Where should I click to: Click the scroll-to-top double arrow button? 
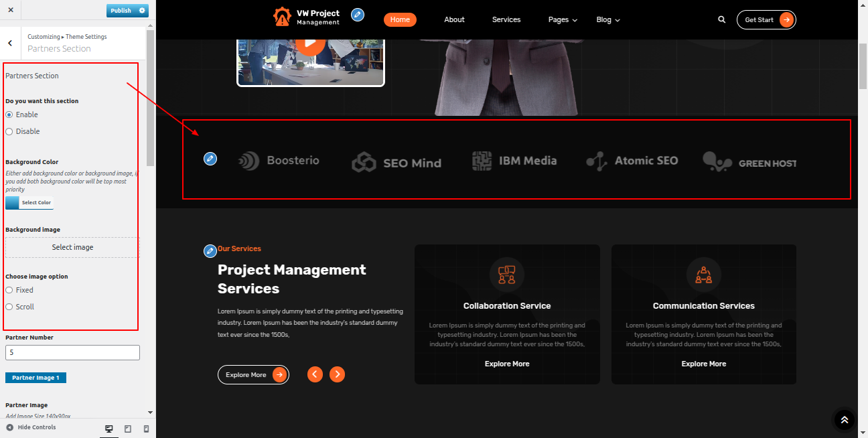pos(844,420)
